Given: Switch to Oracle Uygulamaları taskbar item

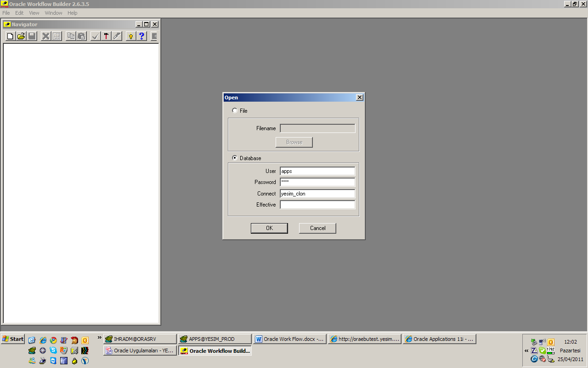Looking at the screenshot, I should (140, 351).
